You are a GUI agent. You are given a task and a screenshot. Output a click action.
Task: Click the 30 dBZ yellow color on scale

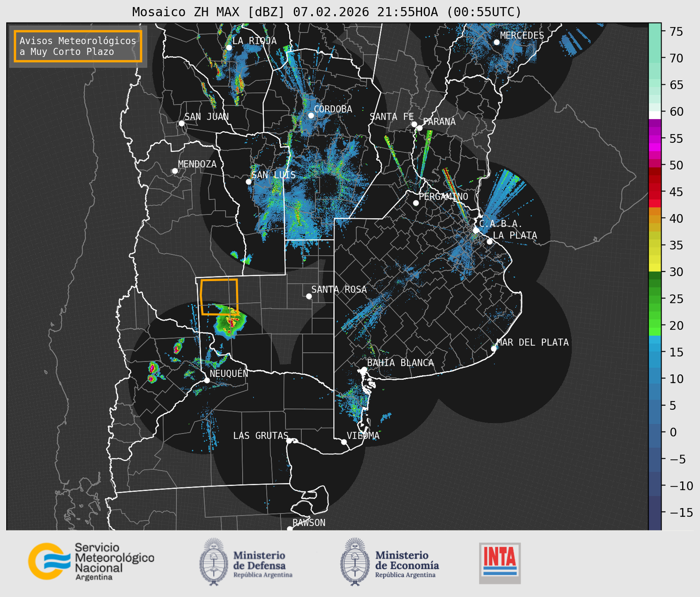click(654, 268)
